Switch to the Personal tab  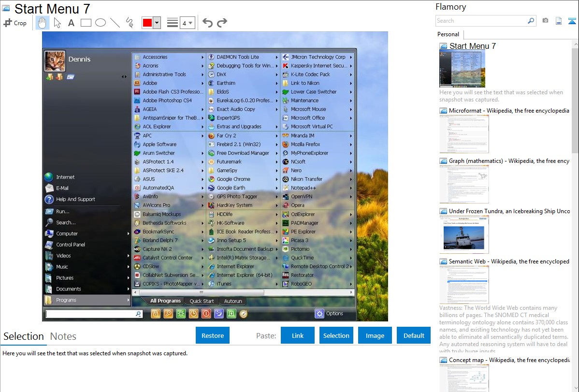pos(449,34)
